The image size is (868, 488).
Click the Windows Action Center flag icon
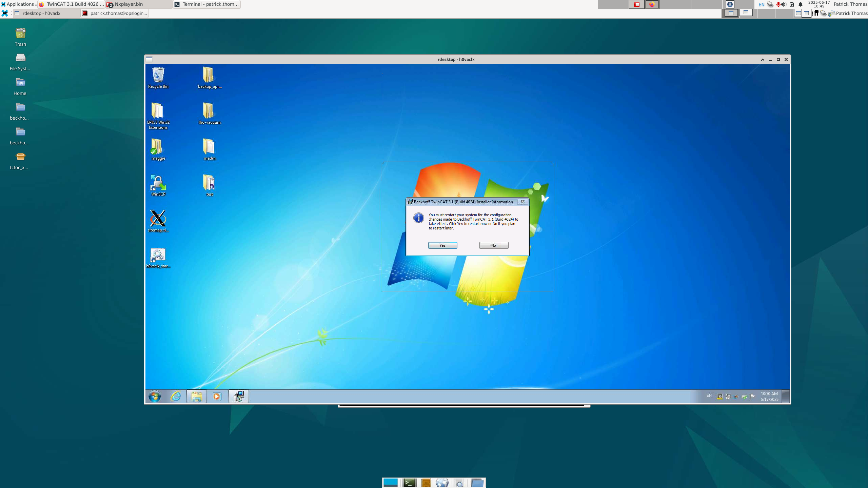point(752,396)
